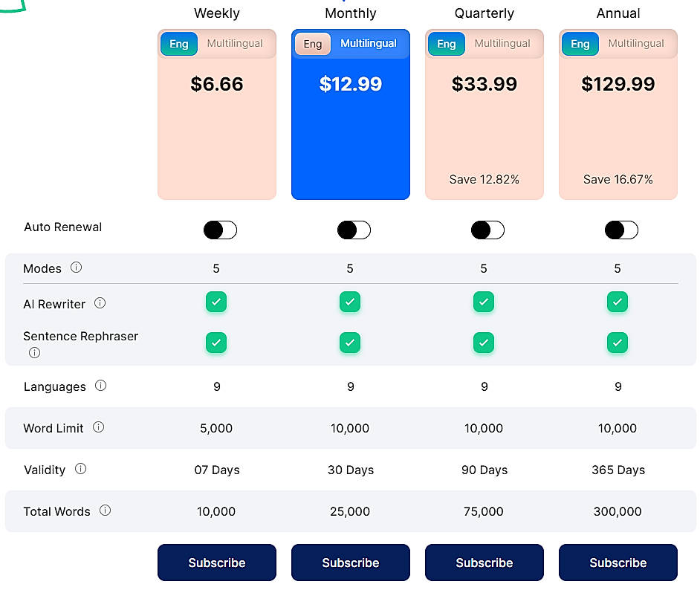This screenshot has width=700, height=593.
Task: Subscribe to the Weekly plan
Action: pyautogui.click(x=216, y=563)
